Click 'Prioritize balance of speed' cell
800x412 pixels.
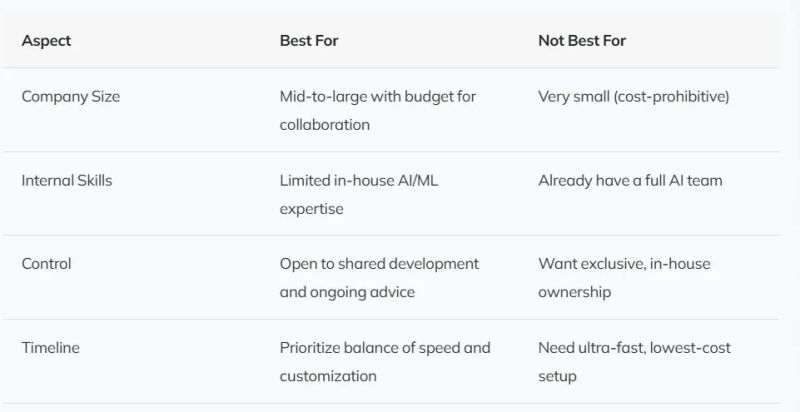385,348
